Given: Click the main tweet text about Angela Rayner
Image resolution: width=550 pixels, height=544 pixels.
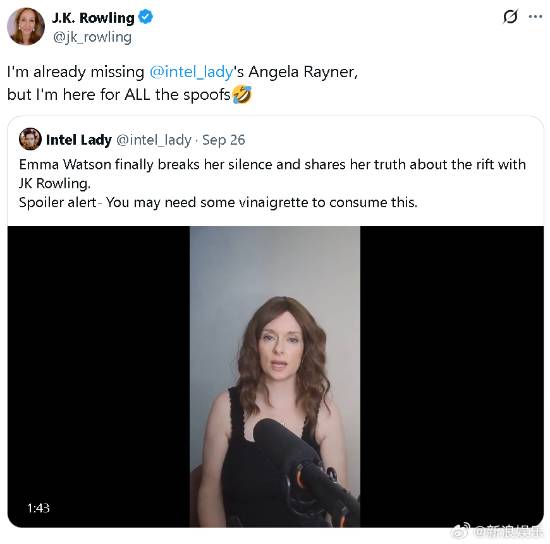Looking at the screenshot, I should click(x=182, y=83).
